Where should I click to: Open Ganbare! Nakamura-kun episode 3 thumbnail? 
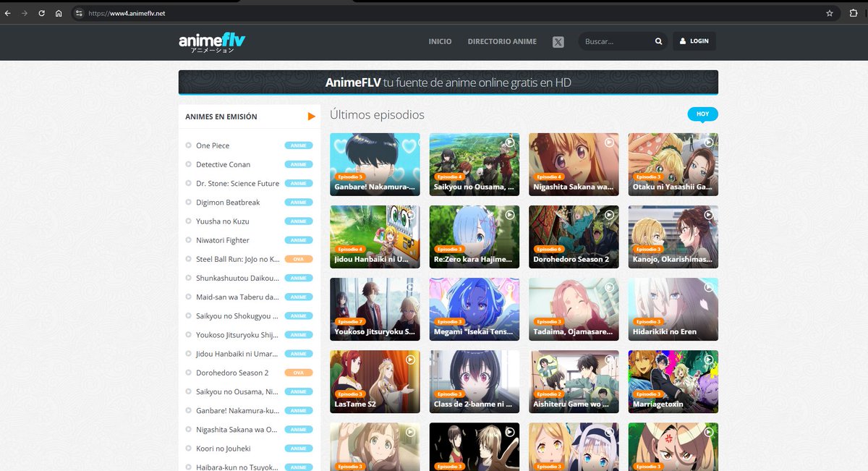point(375,164)
